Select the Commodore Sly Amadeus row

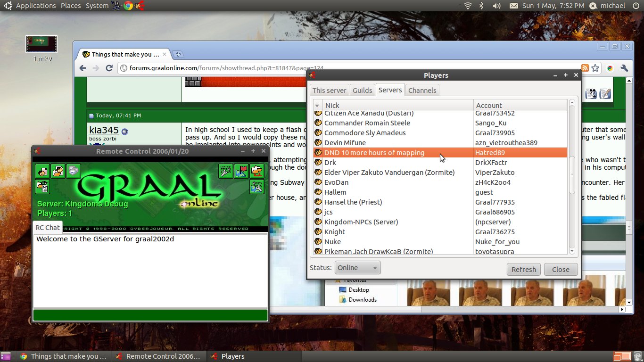440,133
